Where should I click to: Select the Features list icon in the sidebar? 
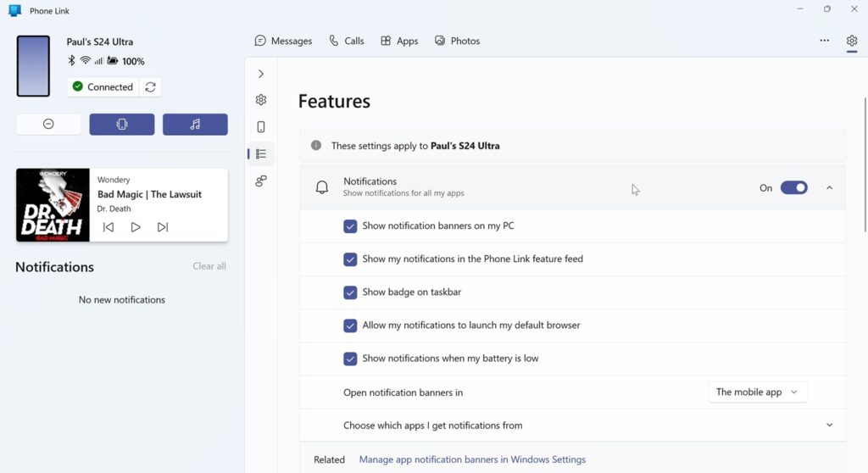click(261, 154)
